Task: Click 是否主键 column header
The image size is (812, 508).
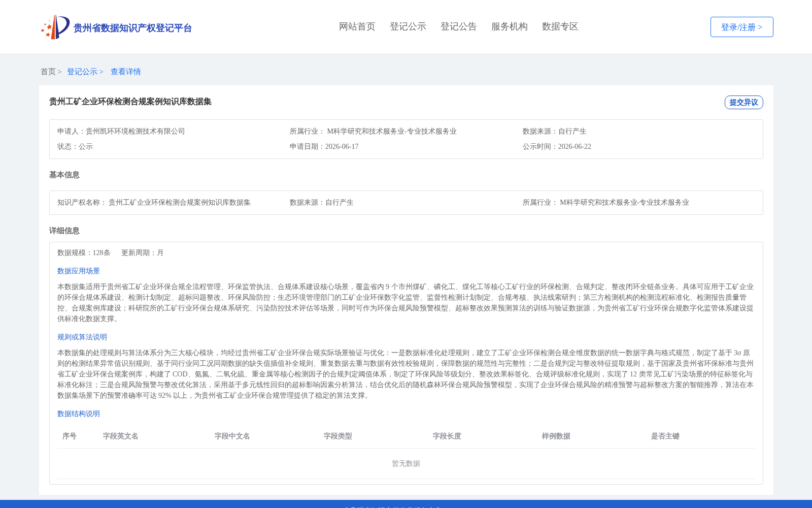Action: pyautogui.click(x=665, y=436)
